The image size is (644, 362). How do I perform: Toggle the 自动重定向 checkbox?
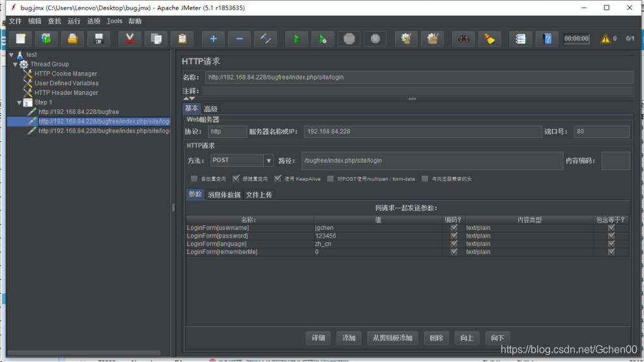[194, 178]
